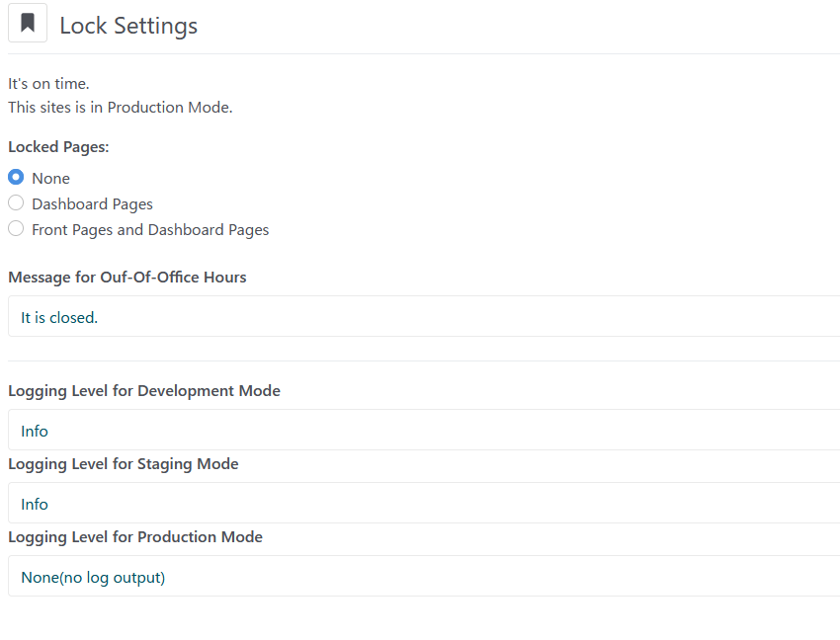Select the None radio button

(16, 178)
